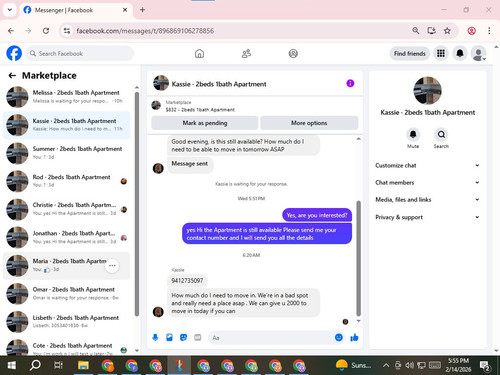Expand Privacy & support section

tap(427, 217)
